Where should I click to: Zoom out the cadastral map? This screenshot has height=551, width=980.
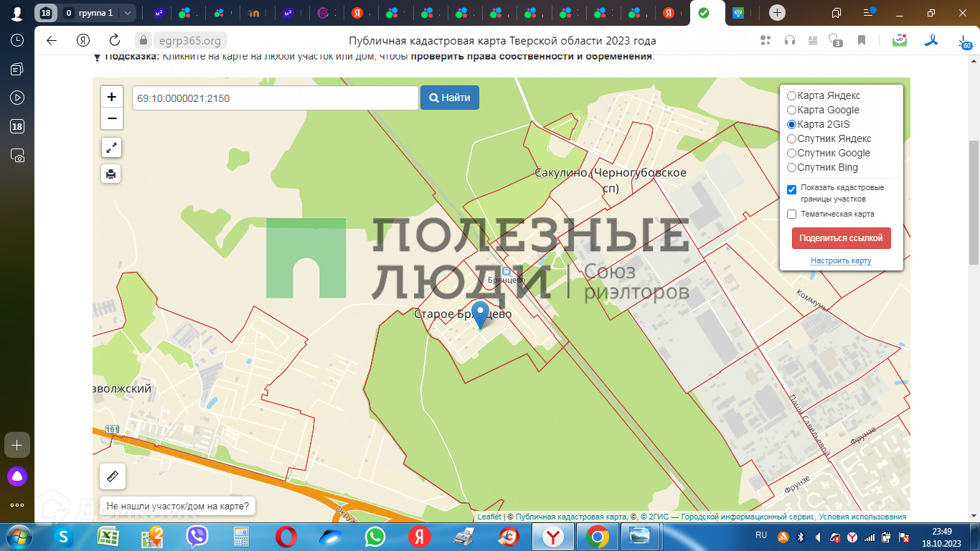112,118
